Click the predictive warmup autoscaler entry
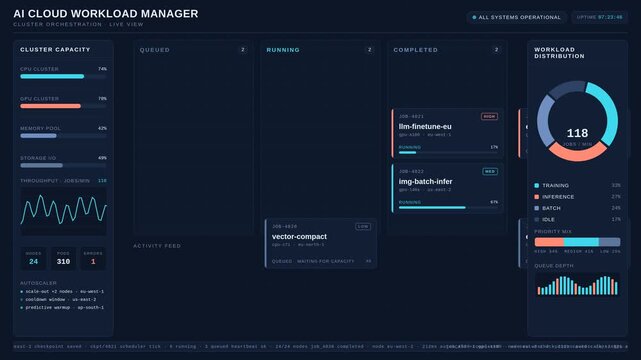 [x=62, y=307]
